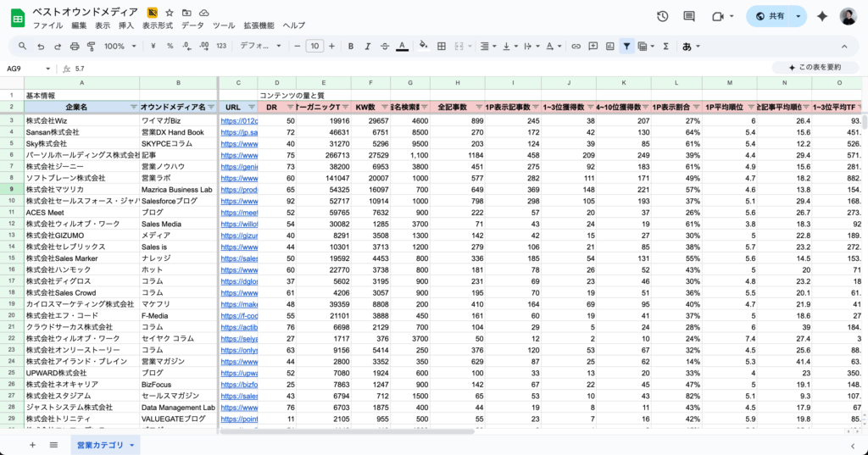The height and width of the screenshot is (455, 868).
Task: Toggle strikethrough formatting
Action: click(x=384, y=47)
